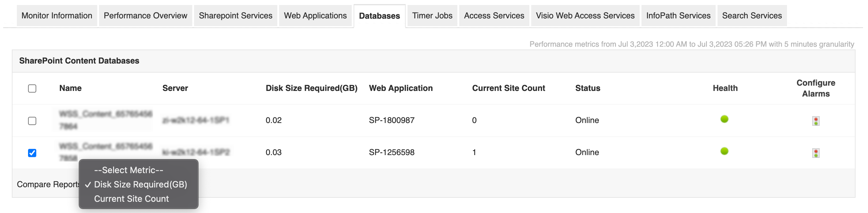Select 'Disk Size Required(GB)' metric option
Viewport: 868px width, 213px height.
tap(140, 185)
